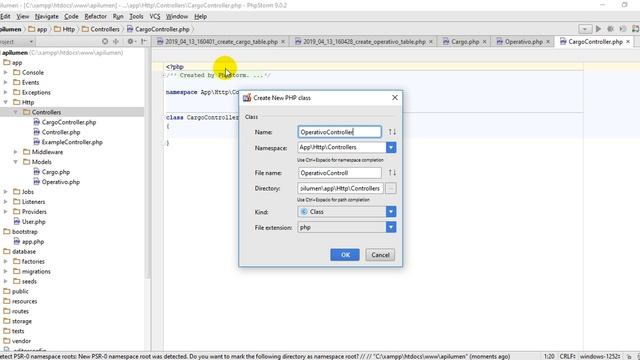Browse directory with the ellipsis button
The image size is (640, 360).
(x=391, y=188)
